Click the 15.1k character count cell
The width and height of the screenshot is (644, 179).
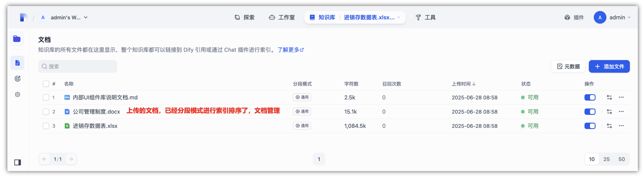point(350,112)
